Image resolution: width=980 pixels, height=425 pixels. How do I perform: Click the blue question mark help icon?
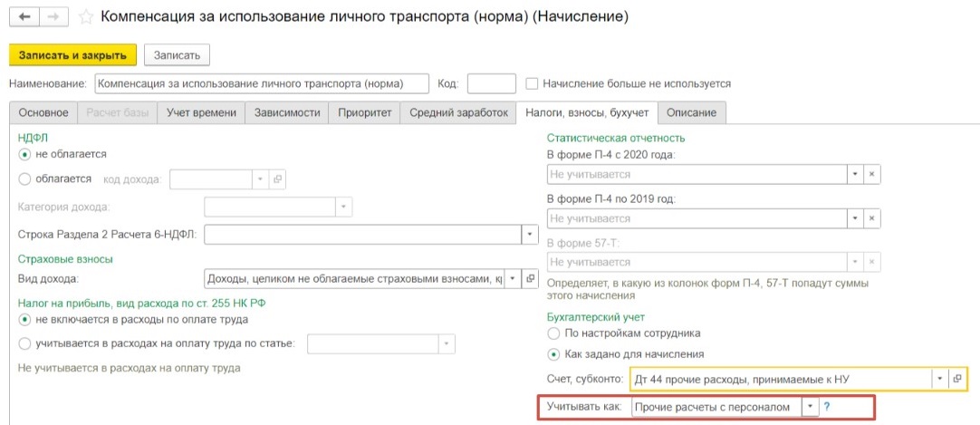[827, 407]
